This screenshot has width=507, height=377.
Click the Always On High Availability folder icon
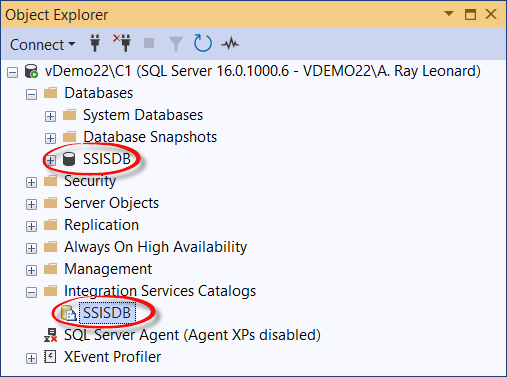tap(51, 247)
